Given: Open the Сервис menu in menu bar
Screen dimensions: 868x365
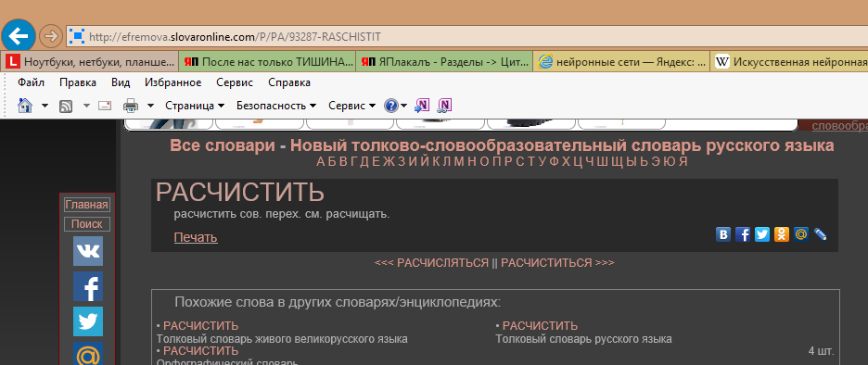Looking at the screenshot, I should (235, 82).
